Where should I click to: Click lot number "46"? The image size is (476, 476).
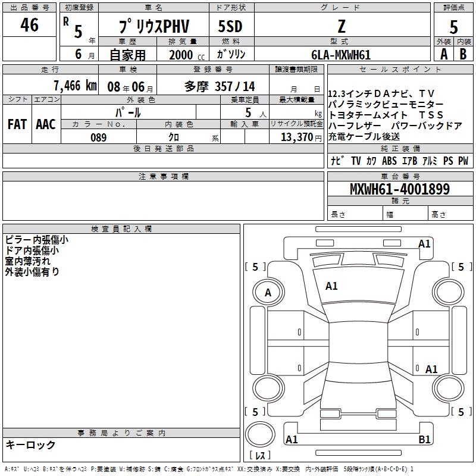pyautogui.click(x=29, y=24)
